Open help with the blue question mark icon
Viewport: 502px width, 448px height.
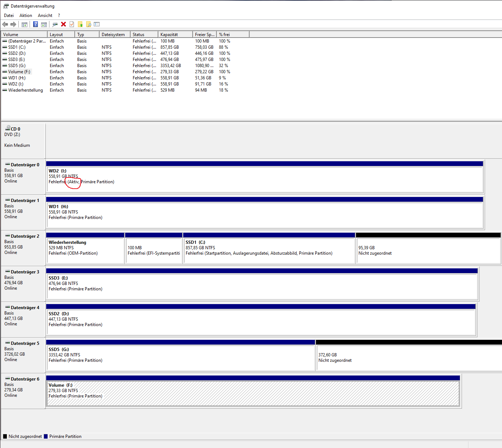tap(36, 24)
